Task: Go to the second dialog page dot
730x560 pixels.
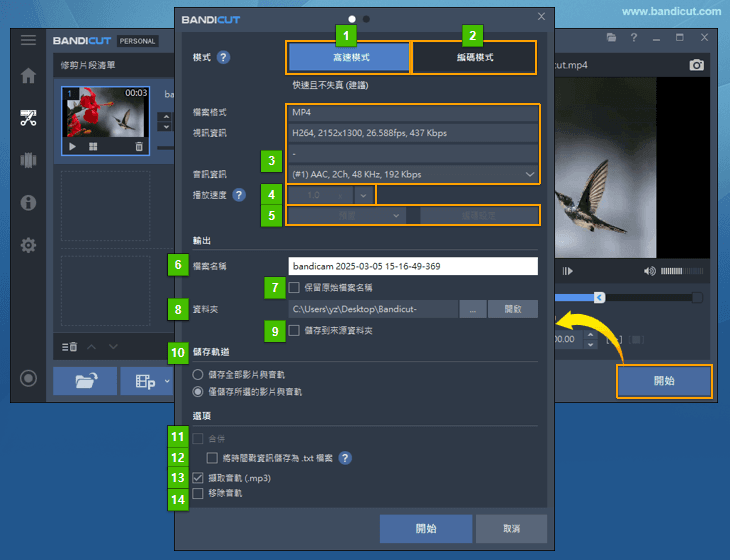Action: tap(366, 19)
